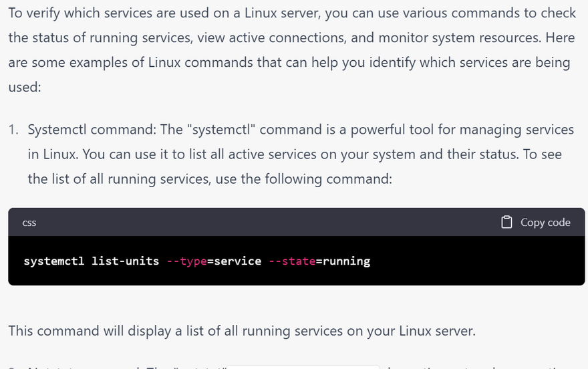Click the 'Systemctl command:' list item title

[84, 130]
